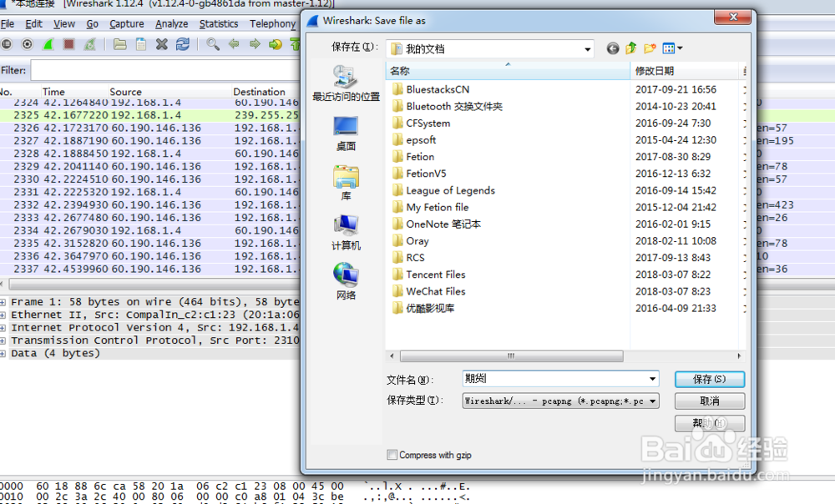The image size is (835, 504).
Task: Sort files by name (名称) column header
Action: [x=508, y=71]
